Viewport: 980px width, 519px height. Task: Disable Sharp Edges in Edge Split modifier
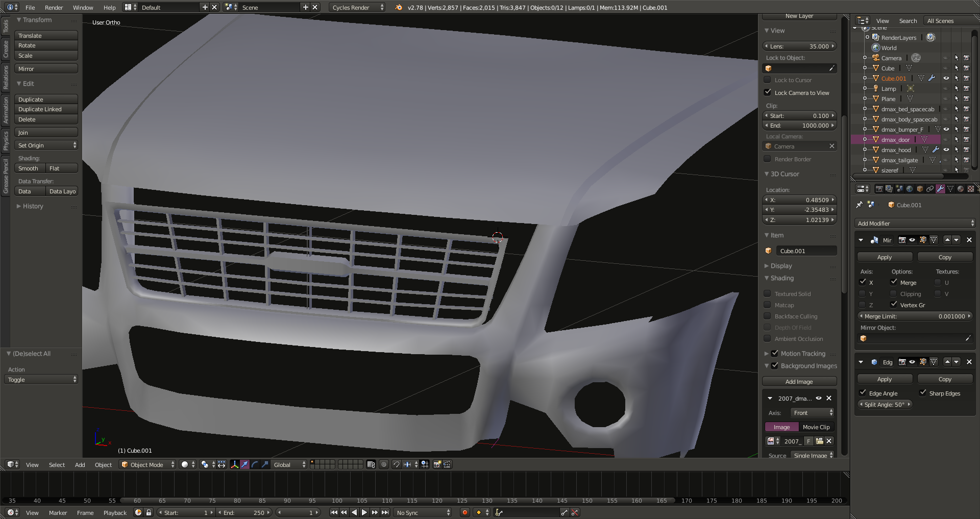point(923,393)
